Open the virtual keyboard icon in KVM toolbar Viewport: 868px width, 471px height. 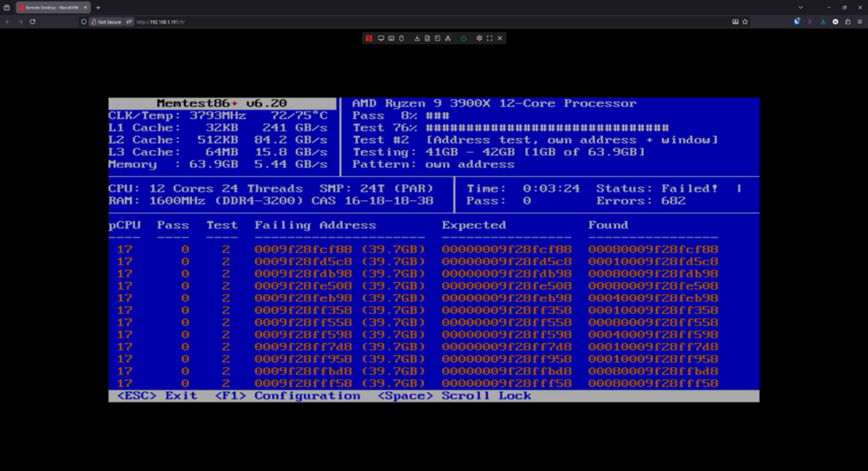tap(391, 38)
